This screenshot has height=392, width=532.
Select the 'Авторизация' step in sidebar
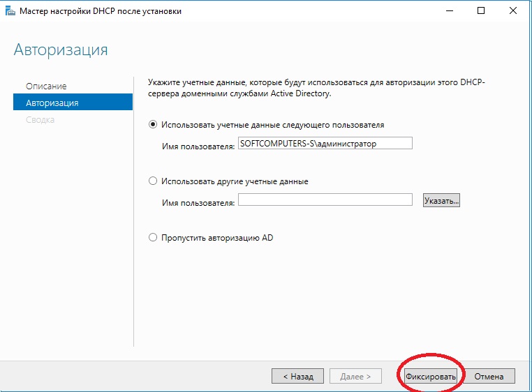(x=52, y=103)
